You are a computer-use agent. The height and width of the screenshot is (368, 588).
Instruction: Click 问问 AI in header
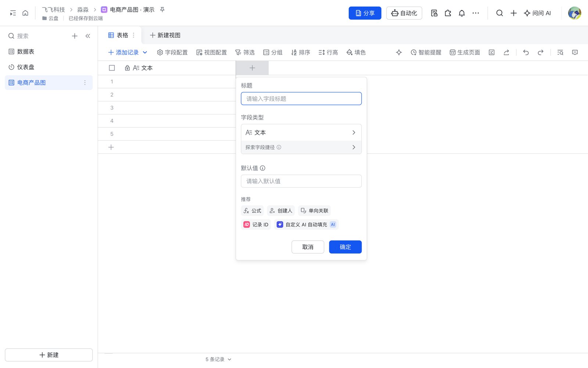(537, 13)
